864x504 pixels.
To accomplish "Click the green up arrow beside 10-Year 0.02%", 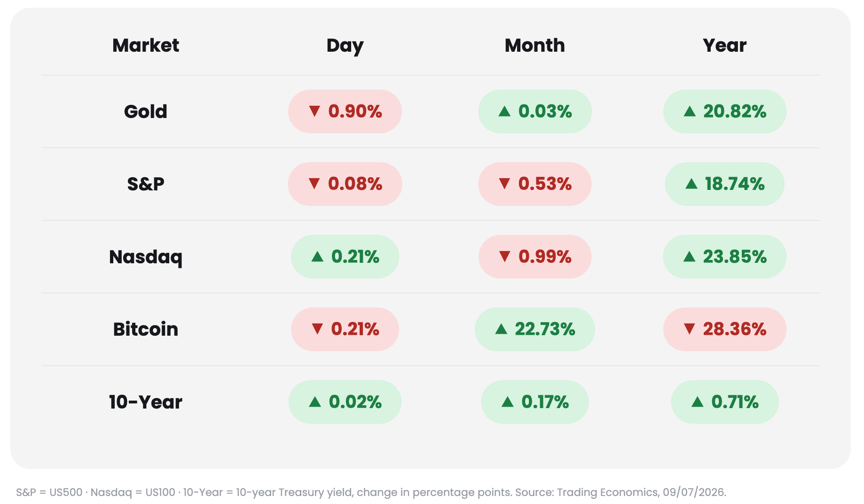I will [315, 402].
